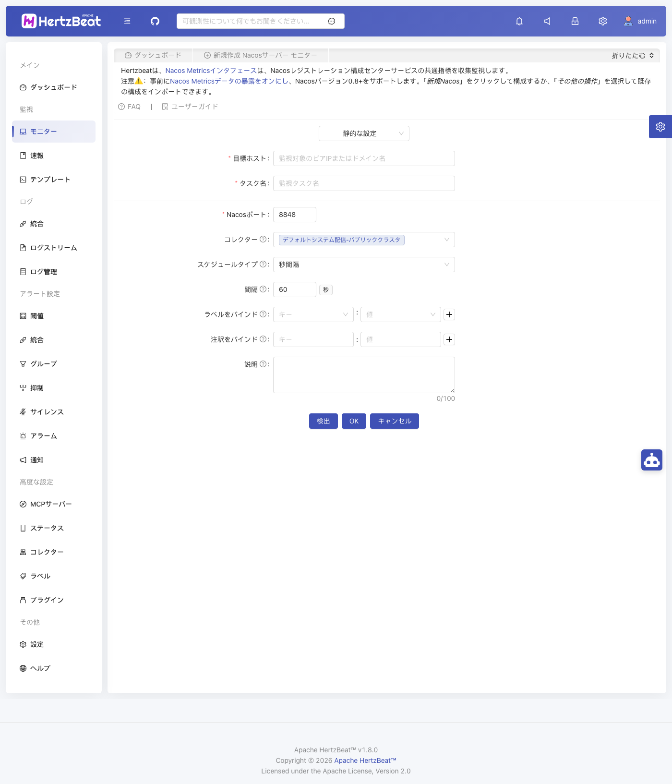Viewport: 672px width, 784px height.
Task: Show the Schedule Type help tooltip icon
Action: (263, 264)
